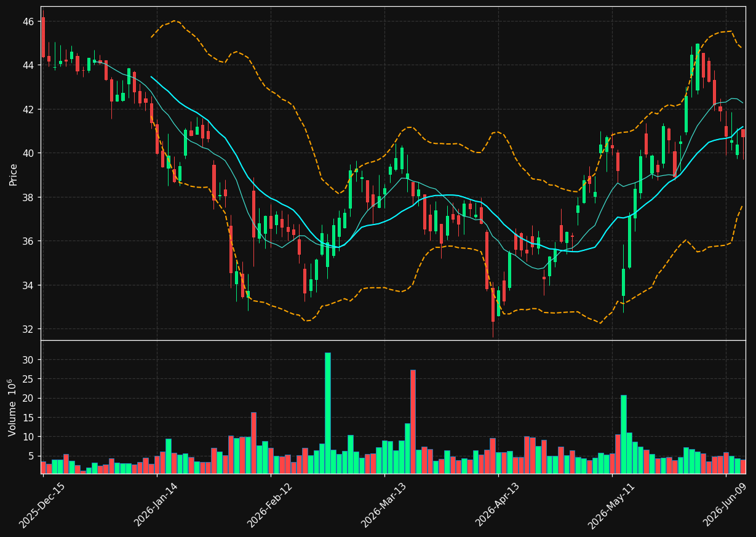Select price tick label 40

pos(28,153)
